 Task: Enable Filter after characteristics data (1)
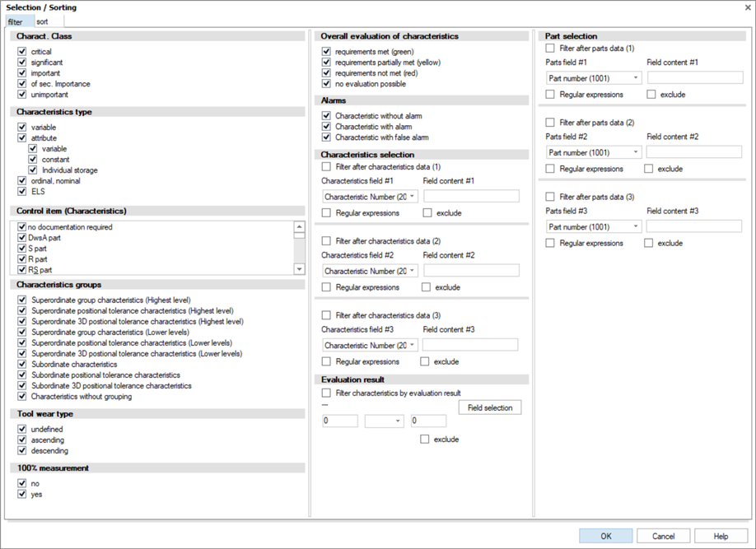[x=326, y=167]
